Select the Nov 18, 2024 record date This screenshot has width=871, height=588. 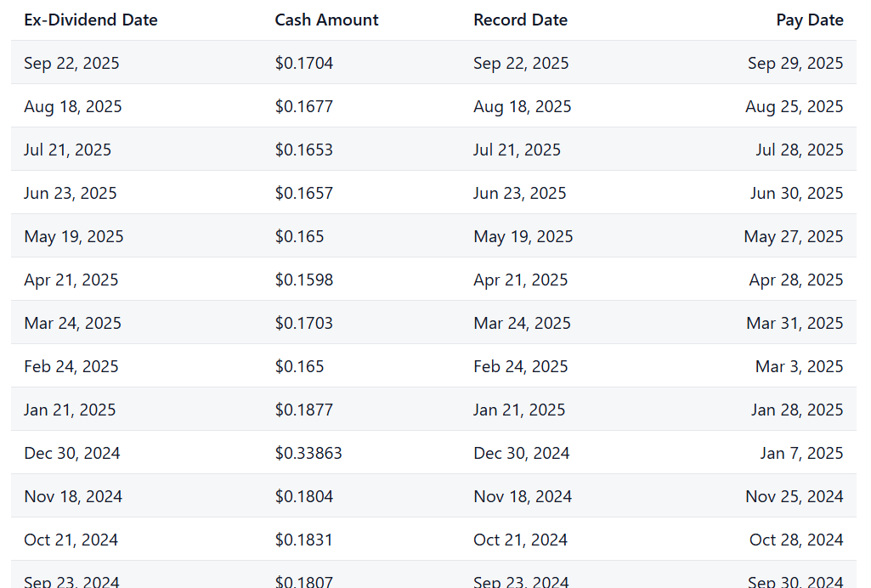coord(522,496)
